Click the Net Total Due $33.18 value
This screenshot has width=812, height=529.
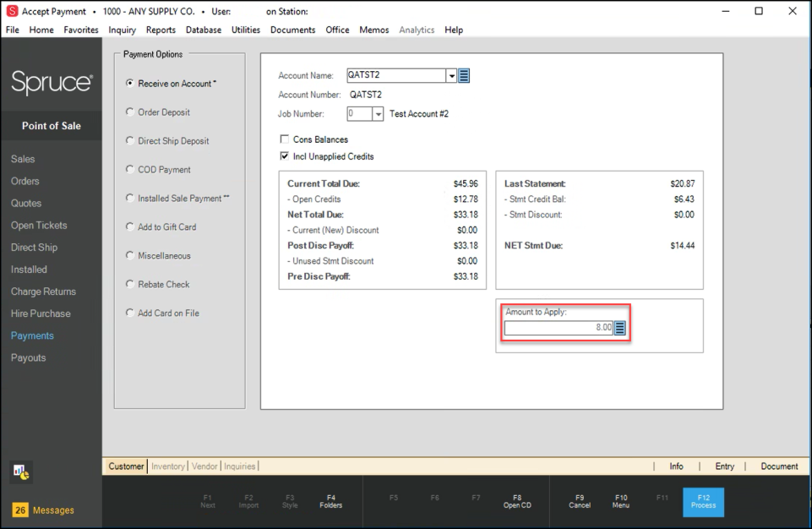click(466, 215)
